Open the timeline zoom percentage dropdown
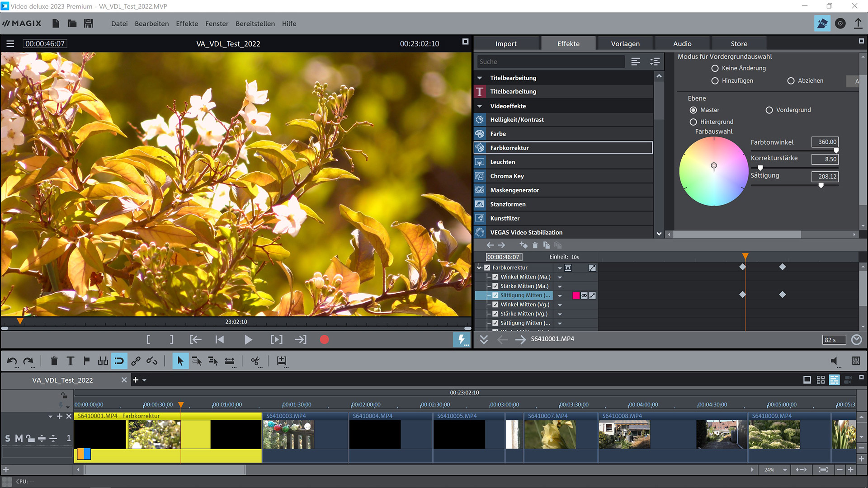The width and height of the screenshot is (868, 488). pyautogui.click(x=785, y=470)
